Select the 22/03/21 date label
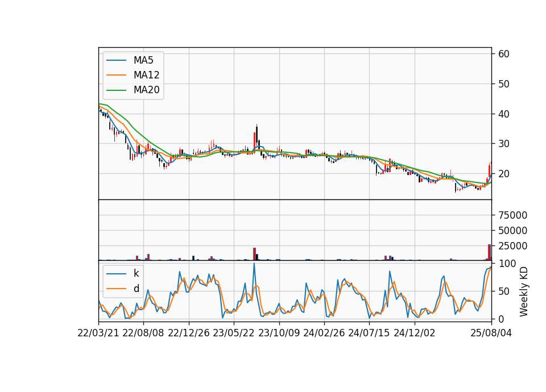 click(x=98, y=333)
